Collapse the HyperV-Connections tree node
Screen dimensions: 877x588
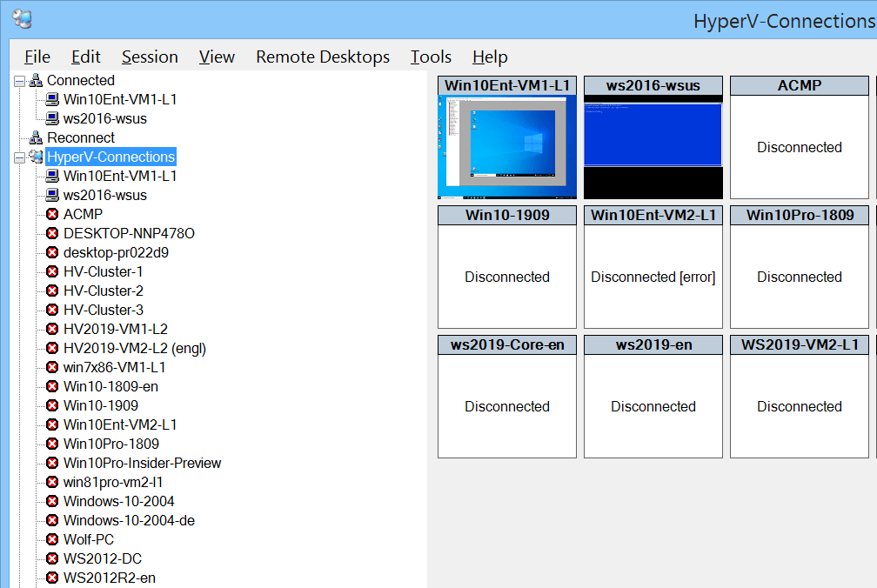coord(19,157)
